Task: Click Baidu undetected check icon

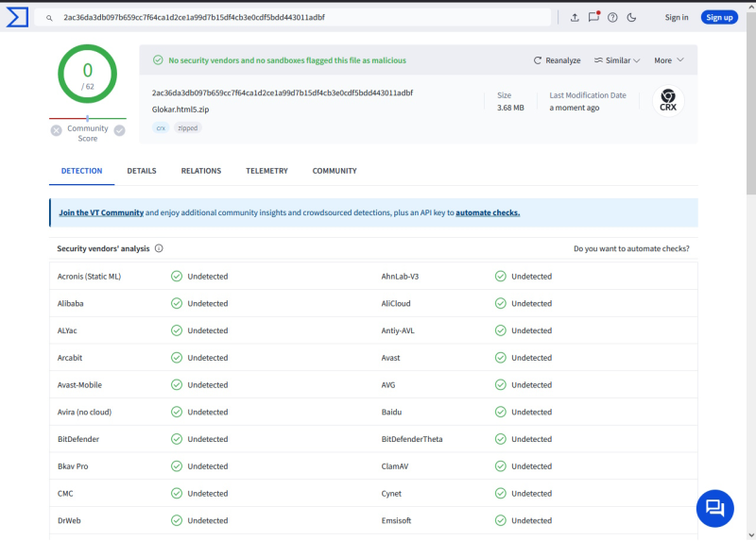Action: pos(501,412)
